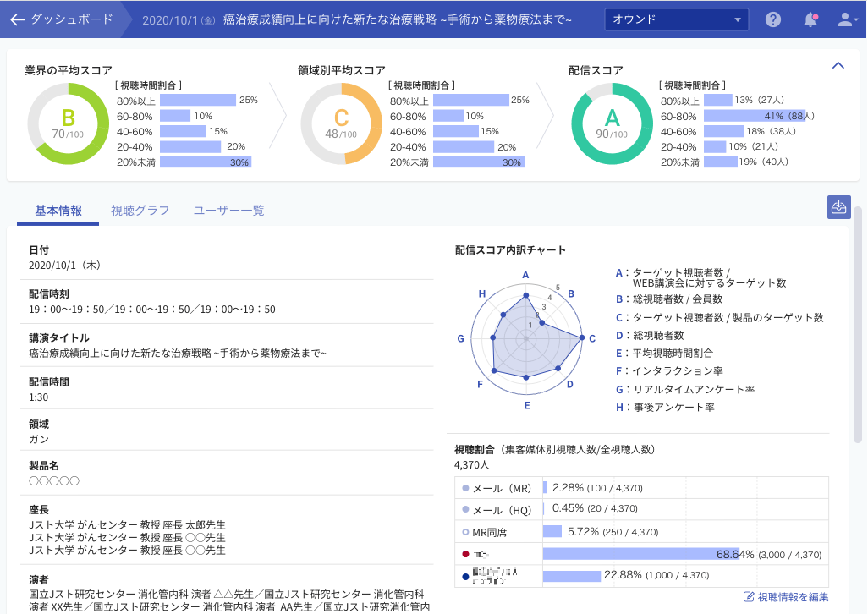Click the 22.88% viewing ratio bar

tap(572, 576)
